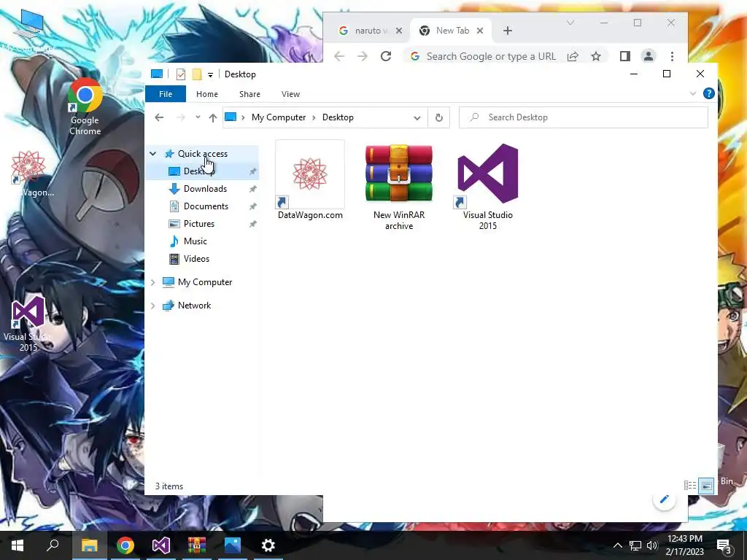
Task: Open the Home ribbon tab
Action: click(x=206, y=94)
